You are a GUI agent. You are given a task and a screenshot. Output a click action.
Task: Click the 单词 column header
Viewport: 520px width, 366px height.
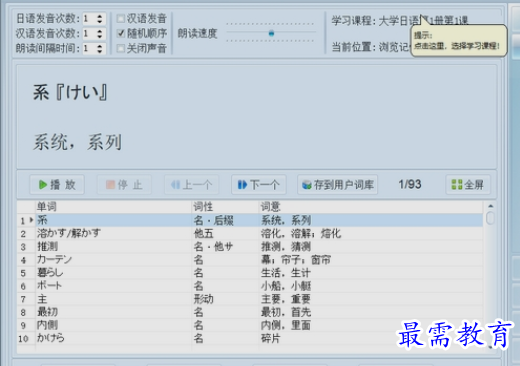113,207
